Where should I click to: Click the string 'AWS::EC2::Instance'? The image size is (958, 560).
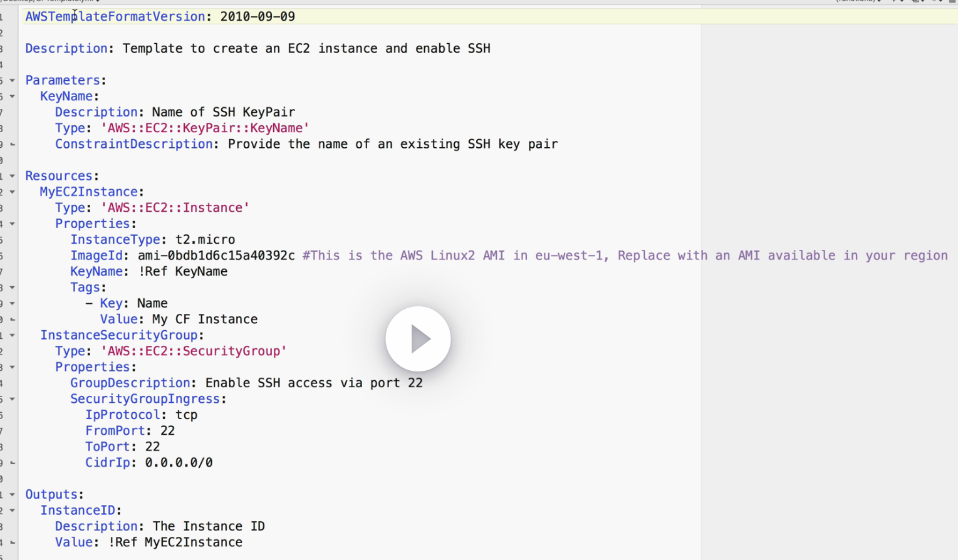point(175,207)
